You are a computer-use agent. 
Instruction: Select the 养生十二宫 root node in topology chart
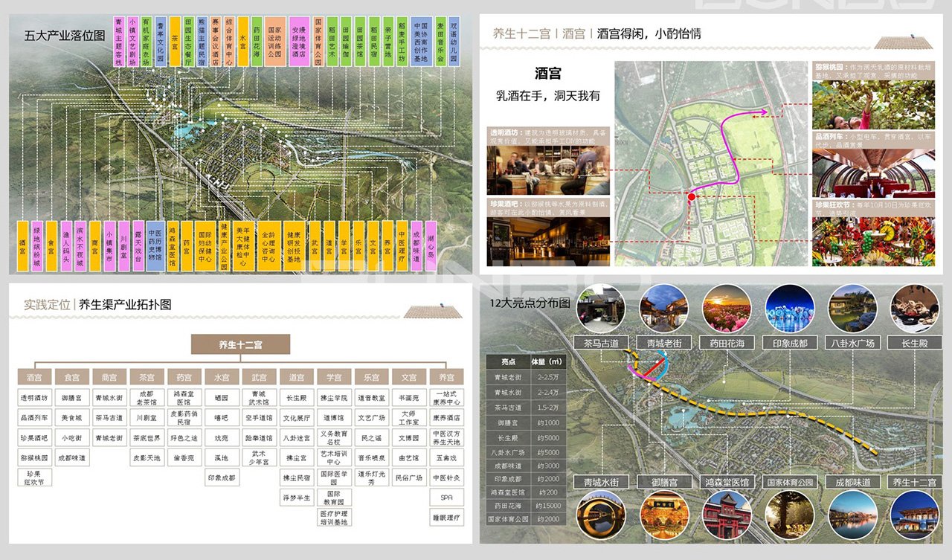(x=240, y=344)
